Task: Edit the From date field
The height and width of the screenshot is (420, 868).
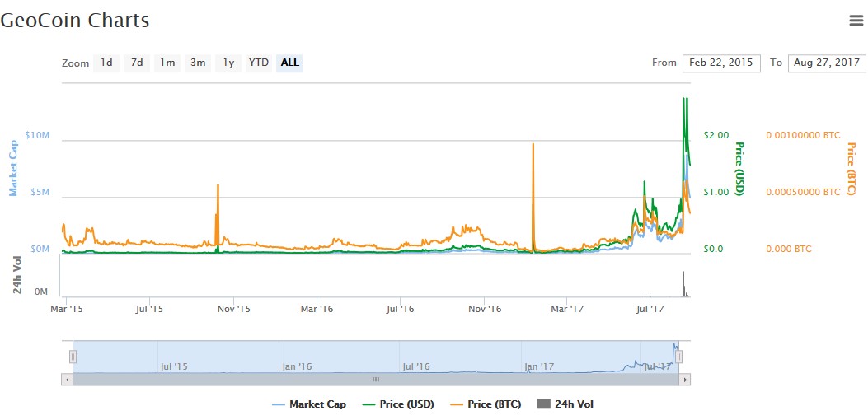Action: [721, 63]
